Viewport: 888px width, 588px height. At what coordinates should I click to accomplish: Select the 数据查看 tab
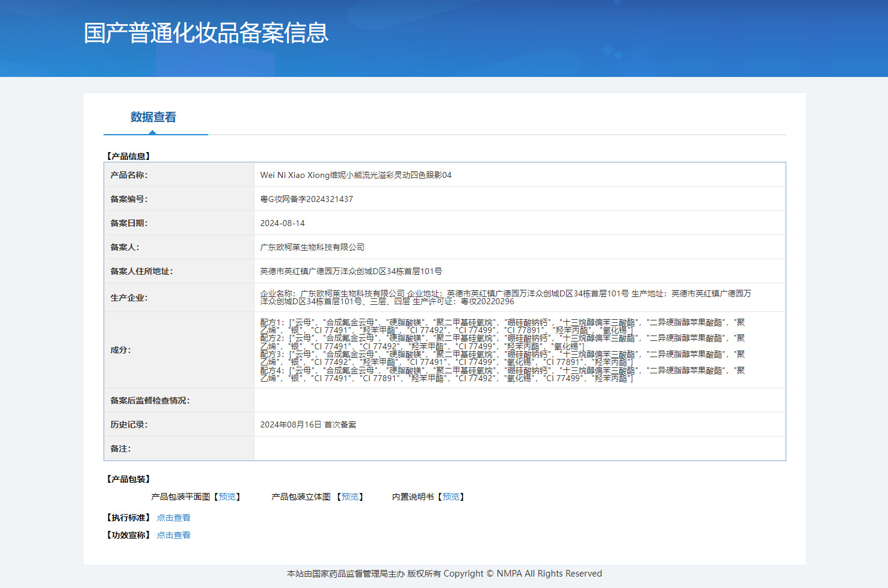tap(153, 117)
